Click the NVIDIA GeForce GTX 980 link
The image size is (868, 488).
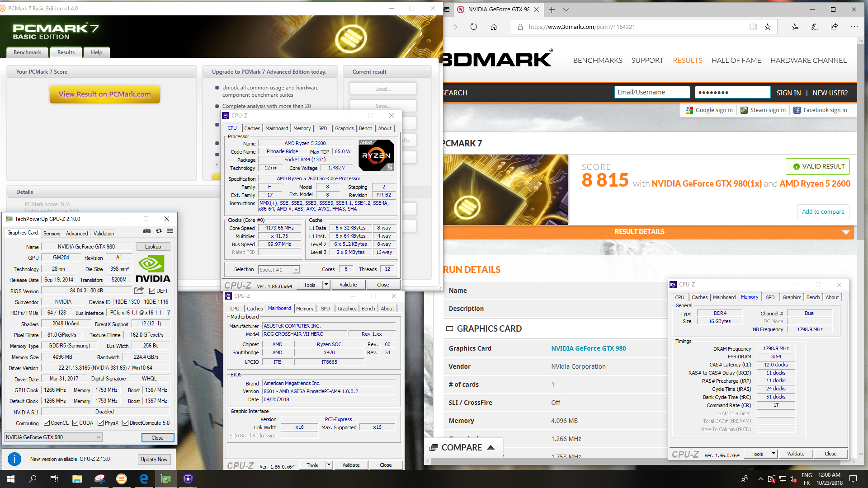(x=588, y=348)
